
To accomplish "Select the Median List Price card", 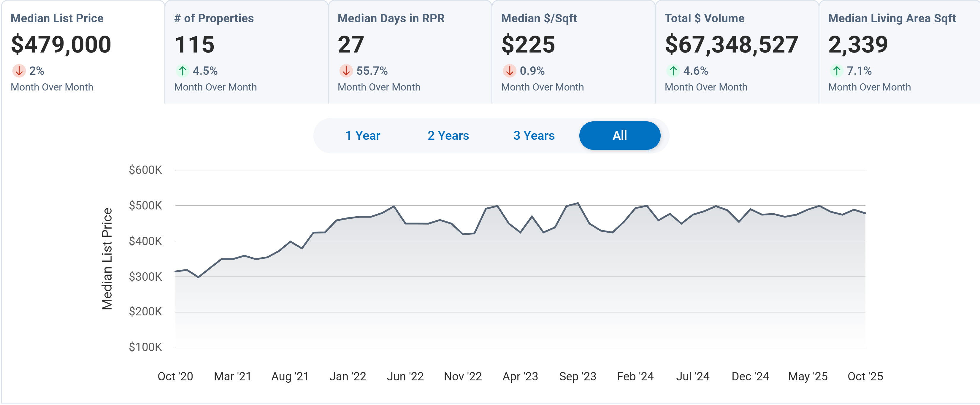I will pos(82,52).
